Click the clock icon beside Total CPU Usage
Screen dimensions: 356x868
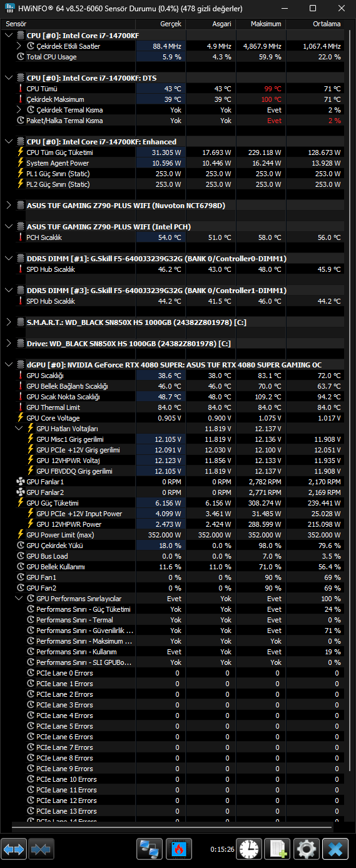(21, 57)
